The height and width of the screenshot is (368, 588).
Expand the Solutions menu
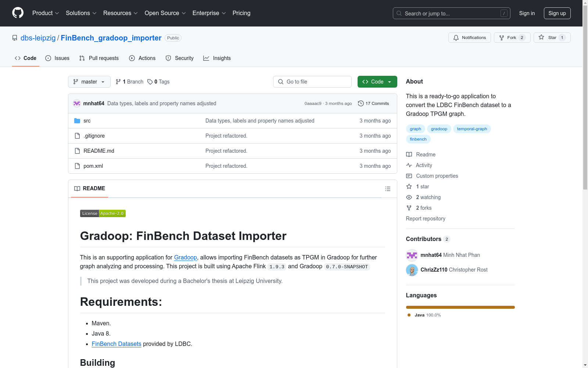click(81, 13)
